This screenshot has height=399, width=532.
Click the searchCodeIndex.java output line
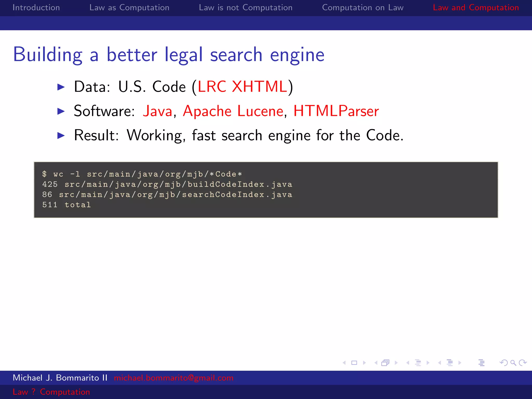point(167,195)
